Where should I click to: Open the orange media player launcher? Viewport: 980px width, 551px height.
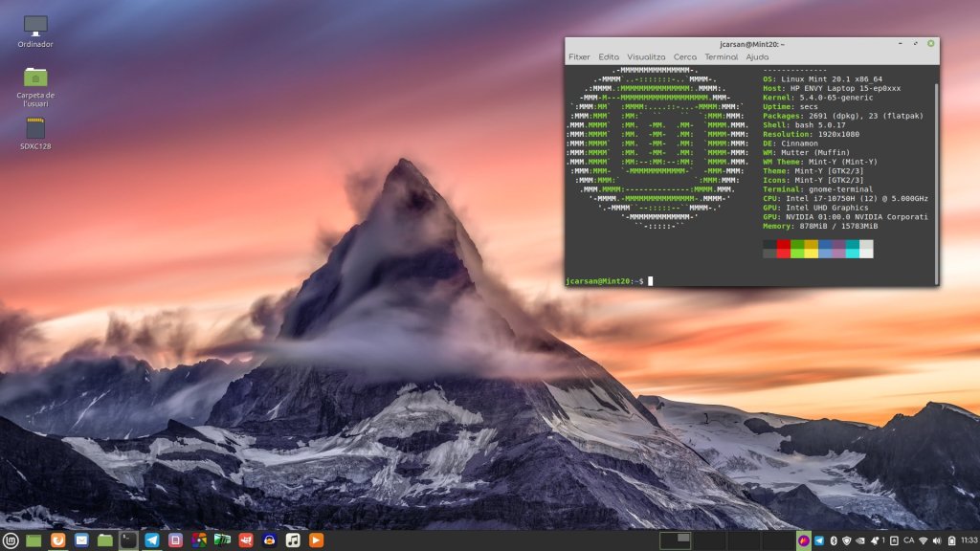pyautogui.click(x=316, y=540)
